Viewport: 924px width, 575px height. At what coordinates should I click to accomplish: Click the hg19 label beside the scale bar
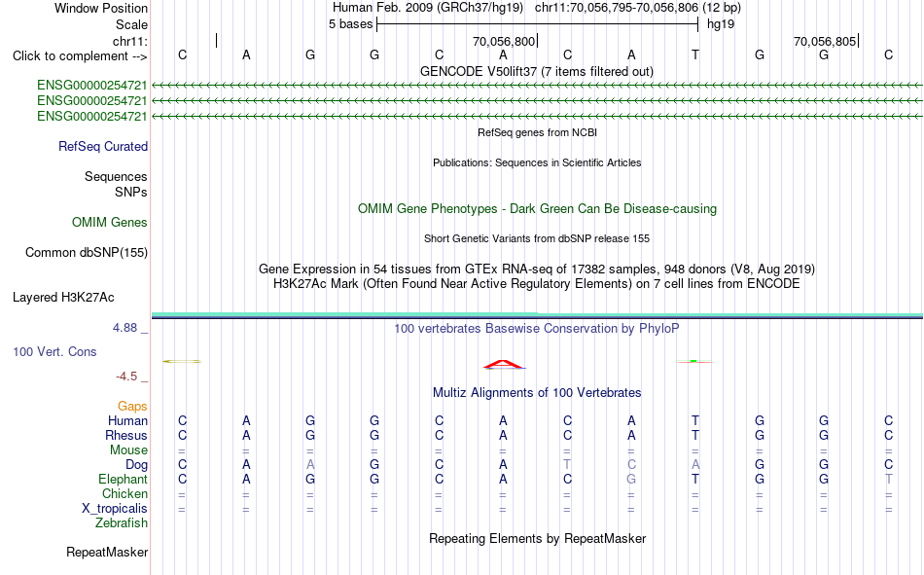click(x=721, y=24)
